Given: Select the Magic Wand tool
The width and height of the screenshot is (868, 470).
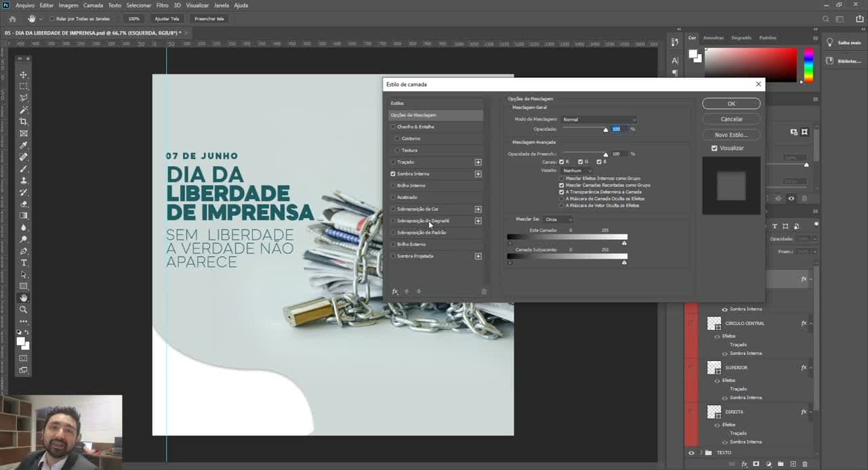Looking at the screenshot, I should point(24,110).
